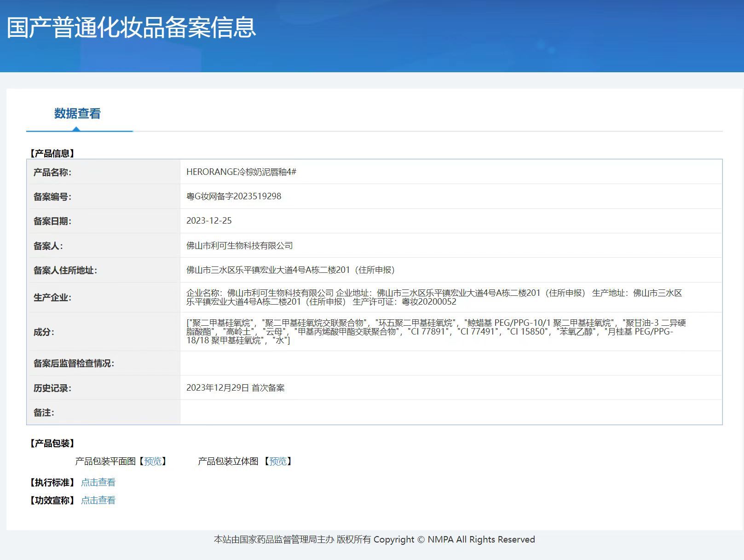Viewport: 744px width, 560px height.
Task: Click the 备案后监督检查情况 row label
Action: (74, 363)
